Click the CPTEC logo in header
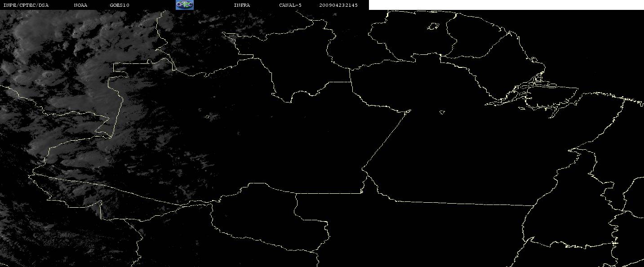 tap(185, 5)
